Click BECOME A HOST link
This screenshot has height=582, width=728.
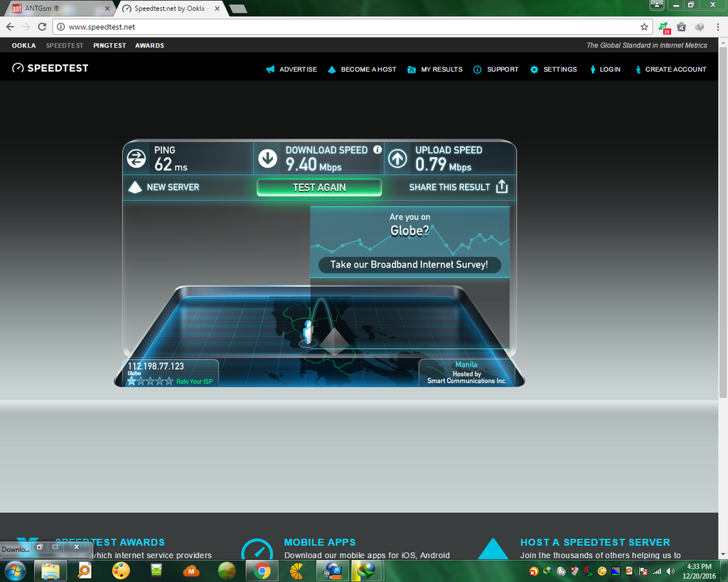[x=362, y=69]
